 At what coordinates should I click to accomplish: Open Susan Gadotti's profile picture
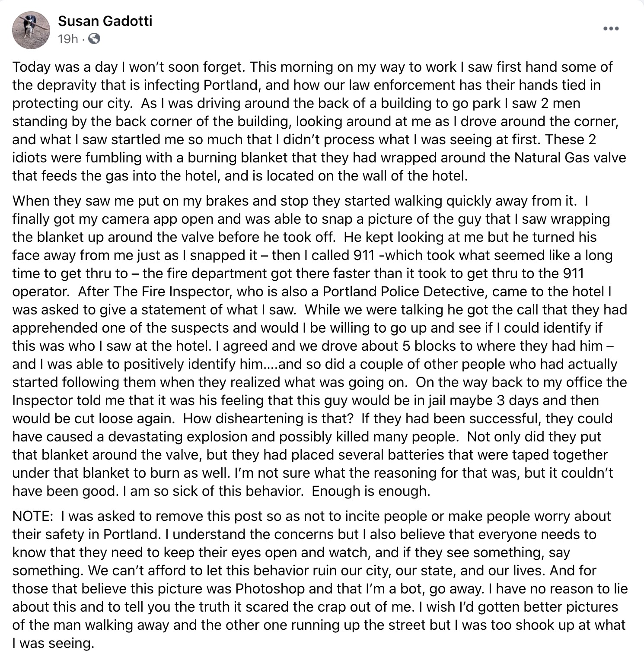pyautogui.click(x=31, y=30)
